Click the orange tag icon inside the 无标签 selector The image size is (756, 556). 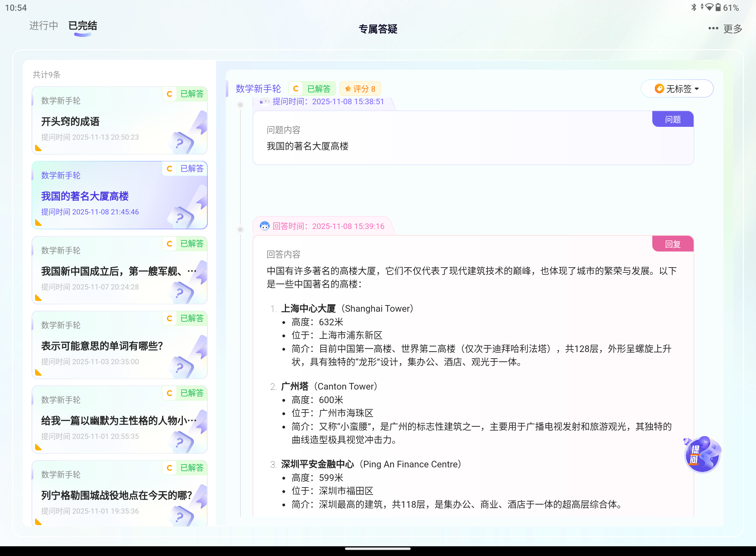659,89
